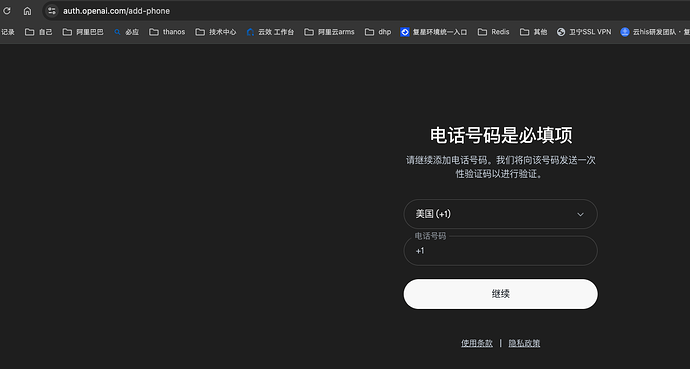
Task: Click the 继续 button
Action: (500, 294)
